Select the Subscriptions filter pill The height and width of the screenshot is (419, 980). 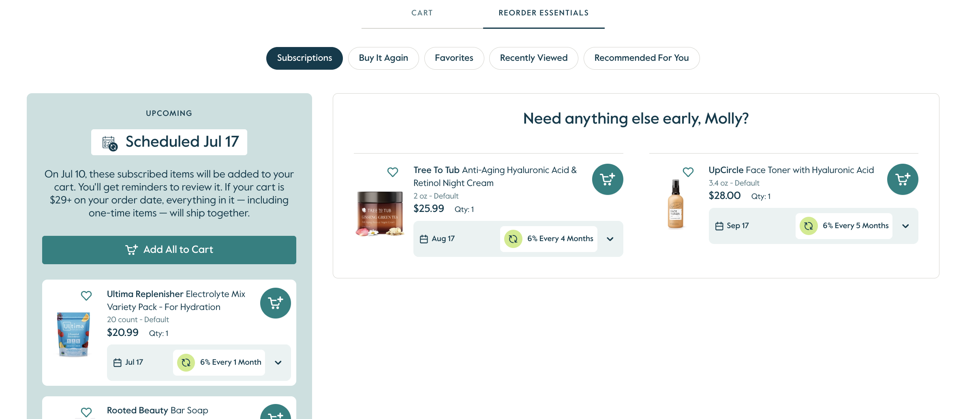[x=304, y=58]
